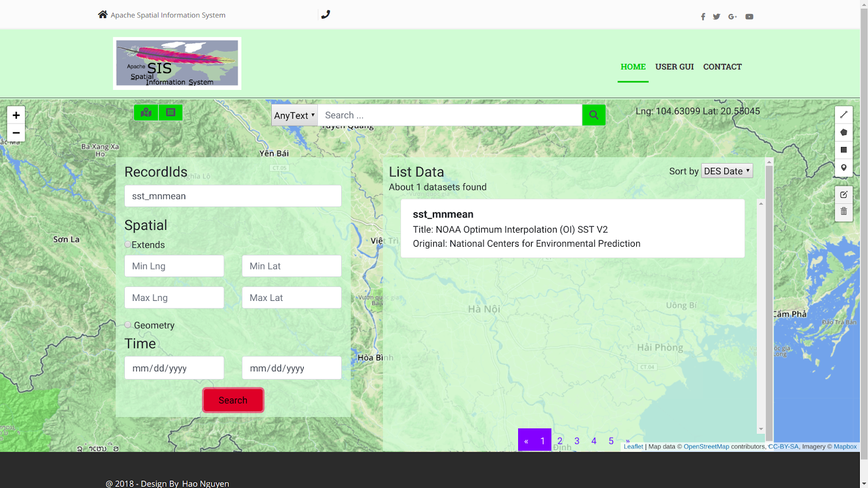
Task: Focus the top Search text field
Action: click(x=450, y=115)
